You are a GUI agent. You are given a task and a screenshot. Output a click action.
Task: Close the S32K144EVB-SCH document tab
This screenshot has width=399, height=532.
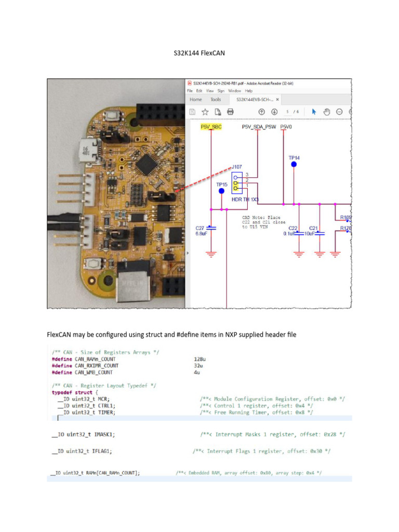pyautogui.click(x=277, y=100)
